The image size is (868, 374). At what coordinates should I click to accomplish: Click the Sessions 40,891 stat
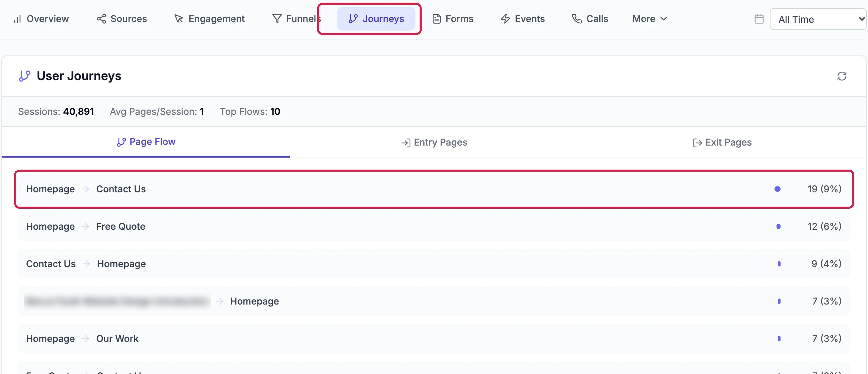[x=56, y=112]
